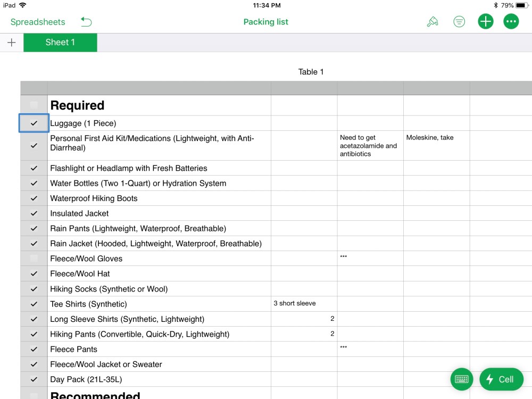Tap the Packing list document title
Viewport: 532px width, 399px height.
(265, 22)
